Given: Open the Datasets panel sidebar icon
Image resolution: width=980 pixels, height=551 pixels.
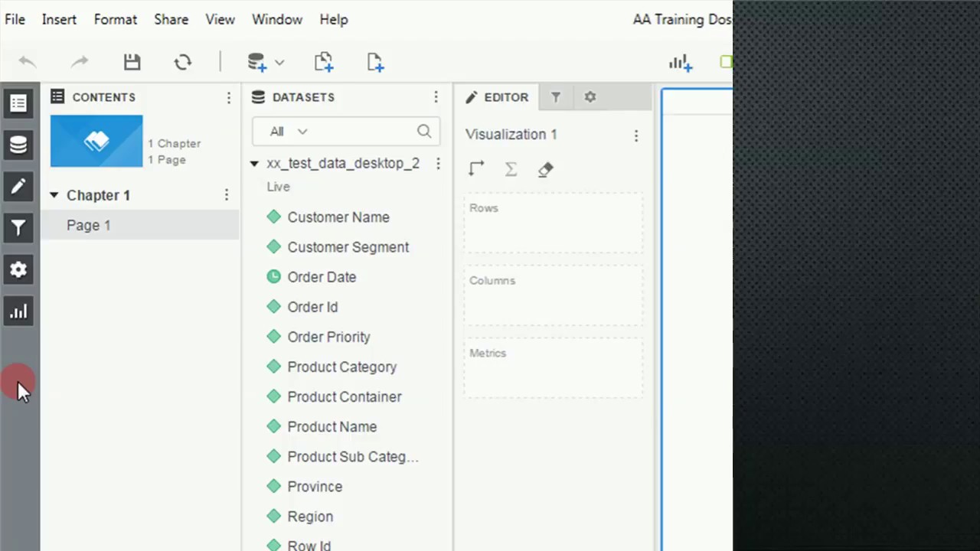Looking at the screenshot, I should (x=18, y=145).
